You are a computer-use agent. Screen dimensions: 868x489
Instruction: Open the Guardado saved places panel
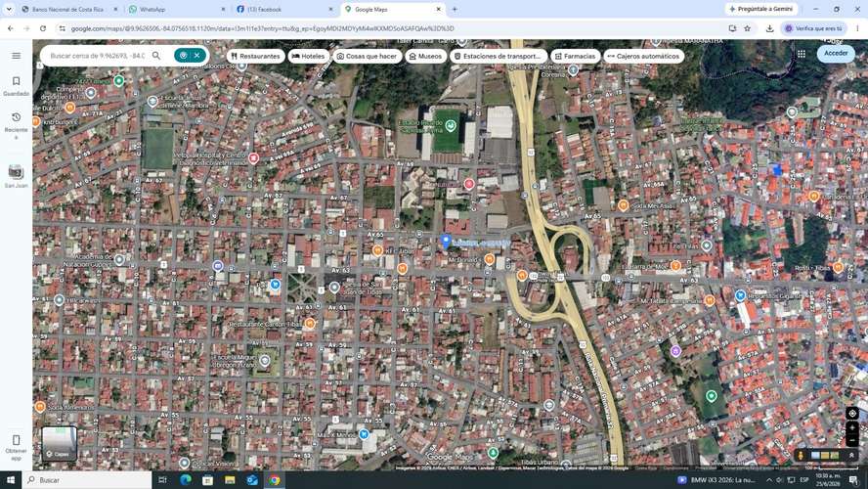pos(16,86)
